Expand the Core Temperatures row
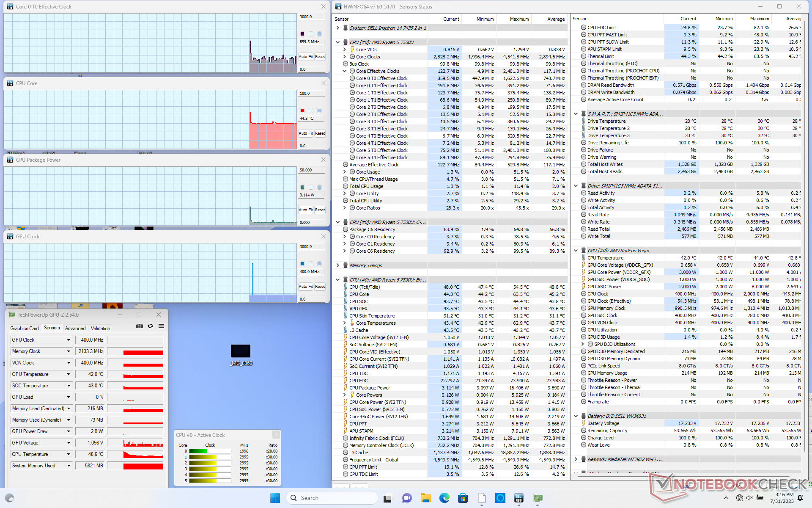812x508 pixels. pyautogui.click(x=344, y=323)
